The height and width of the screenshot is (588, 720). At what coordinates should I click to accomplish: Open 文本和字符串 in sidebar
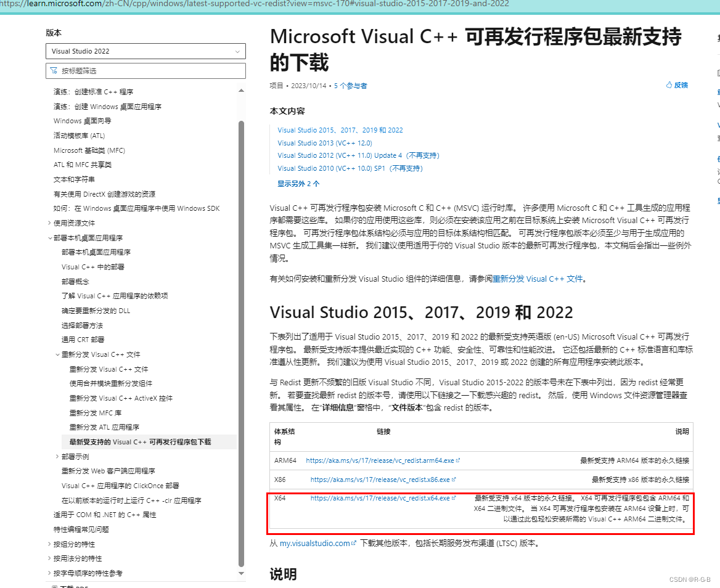click(74, 179)
